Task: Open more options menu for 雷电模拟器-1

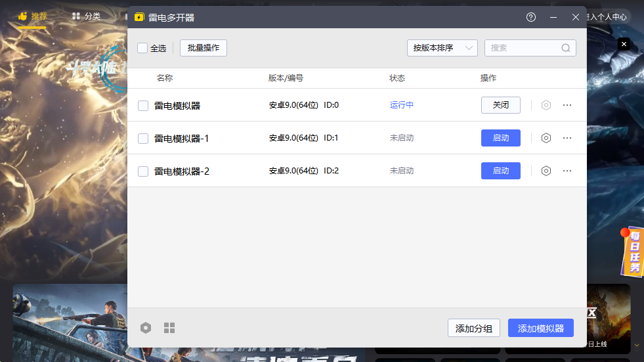Action: tap(567, 138)
